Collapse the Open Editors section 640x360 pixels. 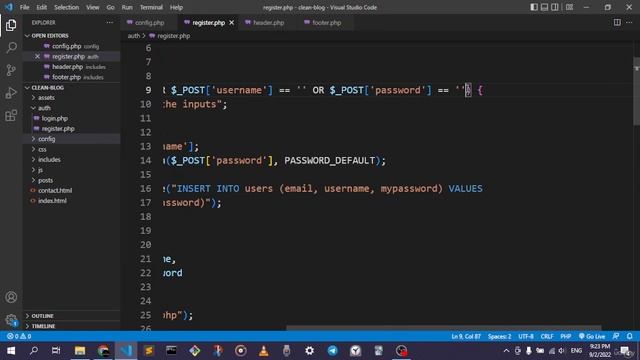tap(71, 36)
